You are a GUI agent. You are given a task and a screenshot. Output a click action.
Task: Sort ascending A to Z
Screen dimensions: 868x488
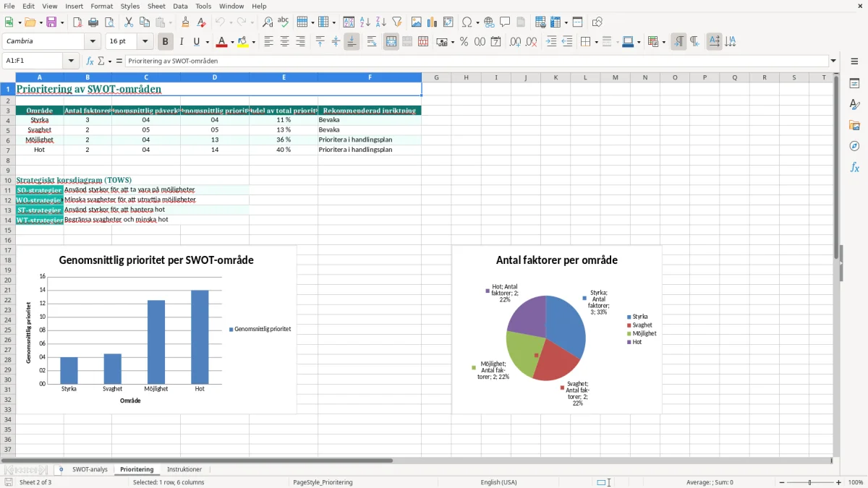point(365,22)
